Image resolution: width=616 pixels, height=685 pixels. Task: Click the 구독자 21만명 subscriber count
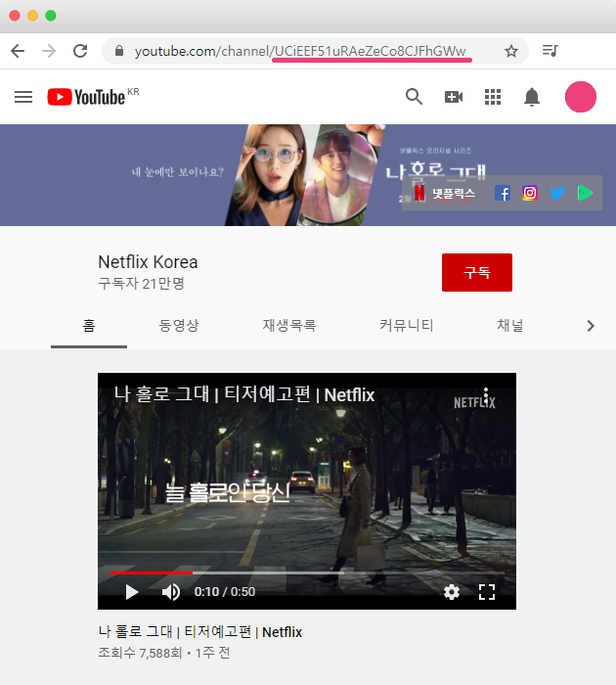[141, 284]
